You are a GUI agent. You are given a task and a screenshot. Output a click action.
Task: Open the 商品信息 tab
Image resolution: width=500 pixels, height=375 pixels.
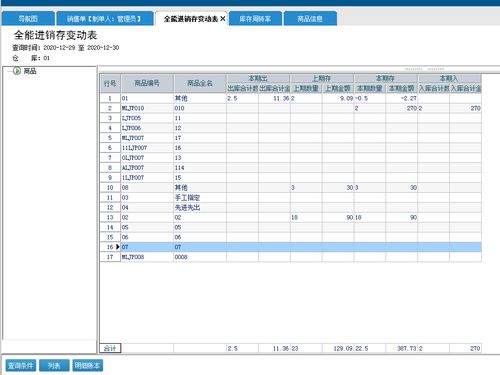310,19
